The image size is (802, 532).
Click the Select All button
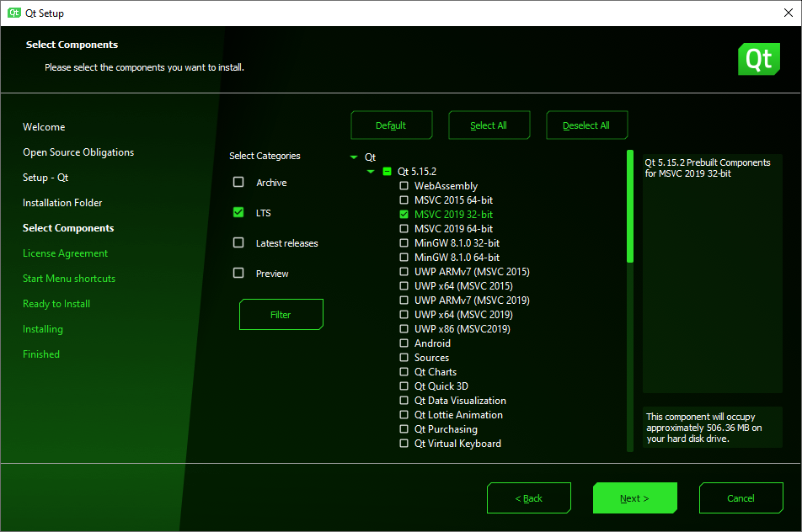pos(489,125)
